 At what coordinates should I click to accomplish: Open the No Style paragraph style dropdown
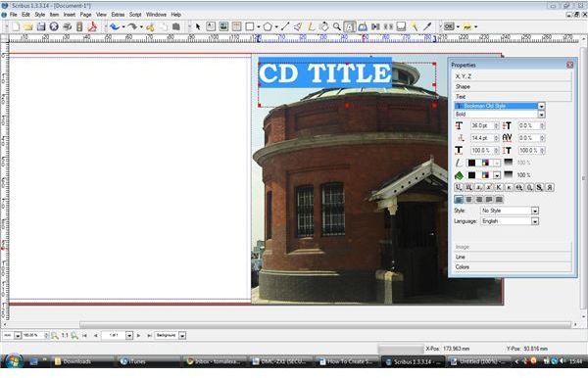[x=535, y=211]
